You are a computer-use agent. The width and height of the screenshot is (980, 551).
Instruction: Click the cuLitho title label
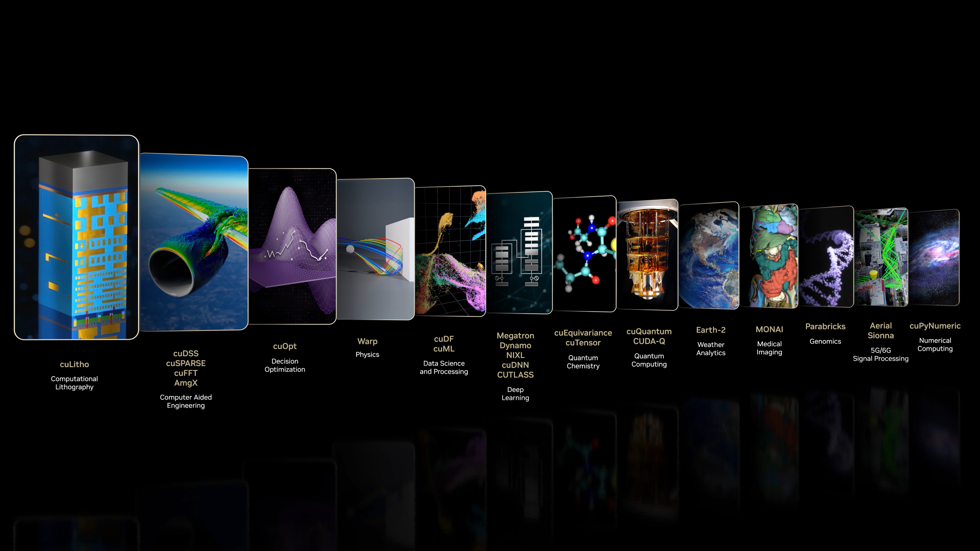74,364
